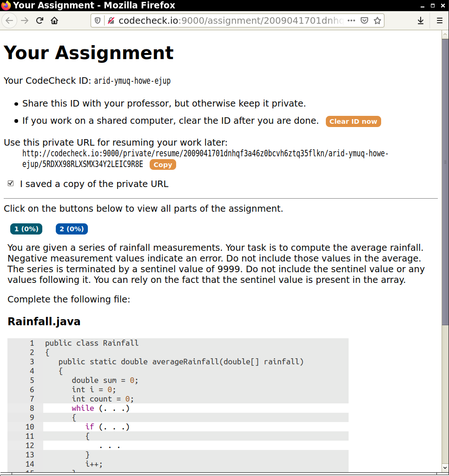This screenshot has width=449, height=476.
Task: Click the while condition on line 8
Action: (114, 408)
